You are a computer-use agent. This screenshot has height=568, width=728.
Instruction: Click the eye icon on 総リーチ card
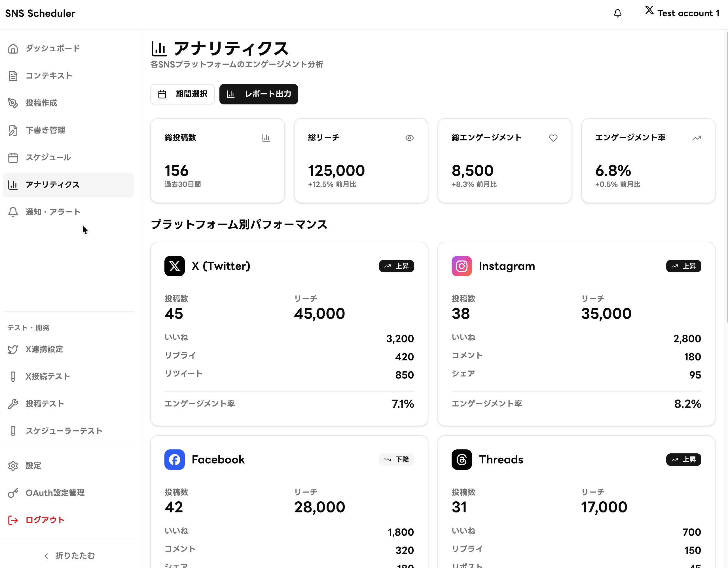[x=409, y=138]
